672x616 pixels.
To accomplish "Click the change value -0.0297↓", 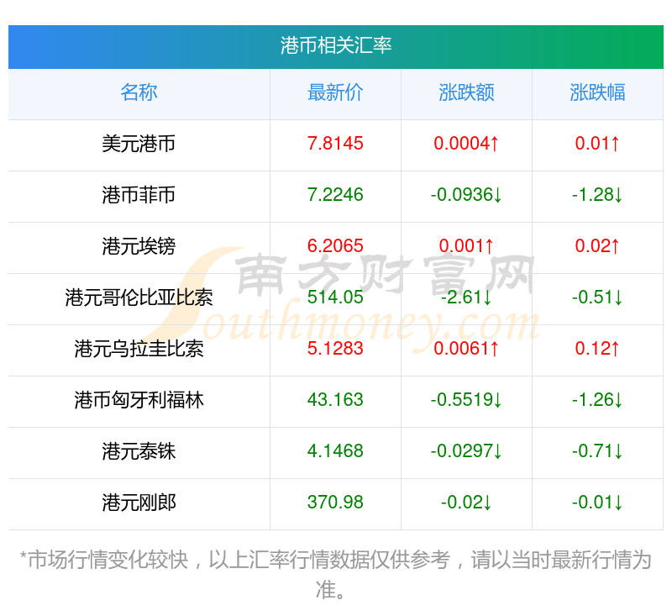I will point(466,451).
